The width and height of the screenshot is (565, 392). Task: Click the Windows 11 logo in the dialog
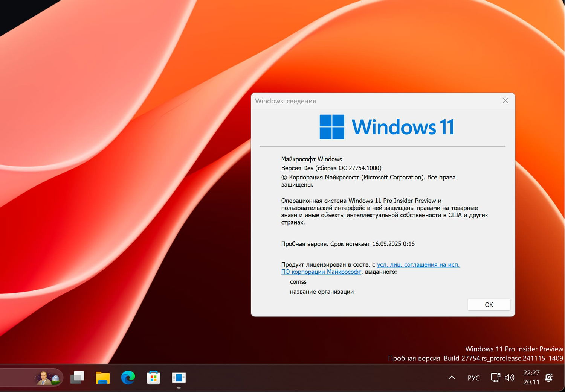tap(331, 127)
